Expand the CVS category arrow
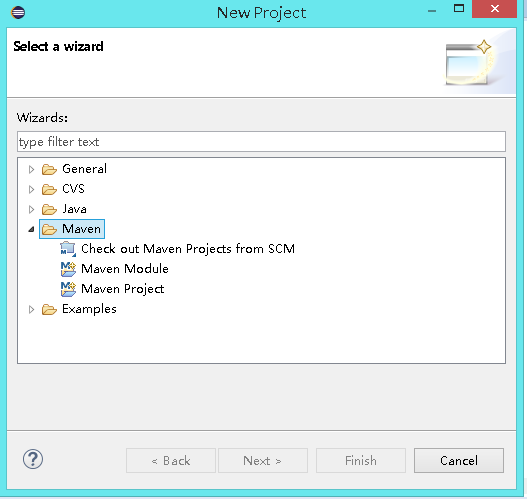The height and width of the screenshot is (499, 527). click(x=31, y=190)
